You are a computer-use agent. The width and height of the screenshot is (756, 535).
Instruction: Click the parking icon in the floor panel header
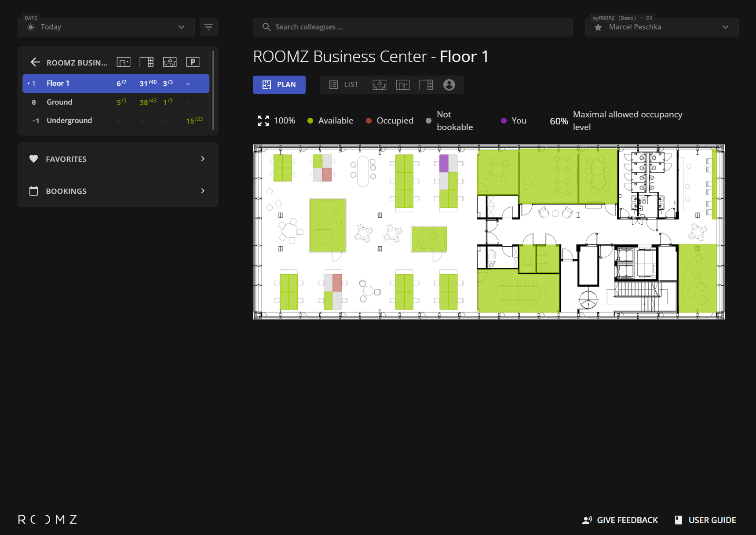tap(193, 62)
